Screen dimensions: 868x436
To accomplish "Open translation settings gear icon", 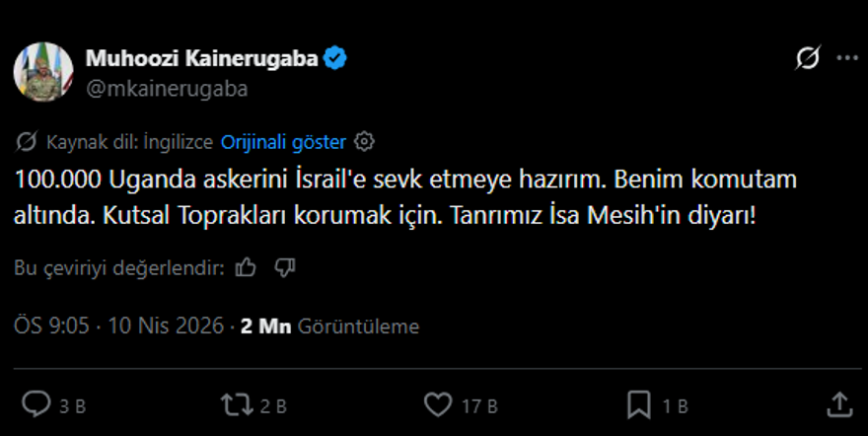I will (364, 142).
